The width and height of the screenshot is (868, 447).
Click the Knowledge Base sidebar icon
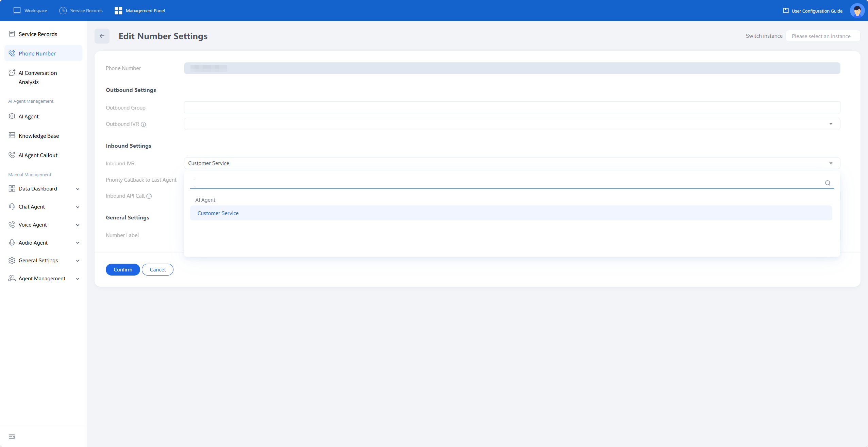point(12,136)
